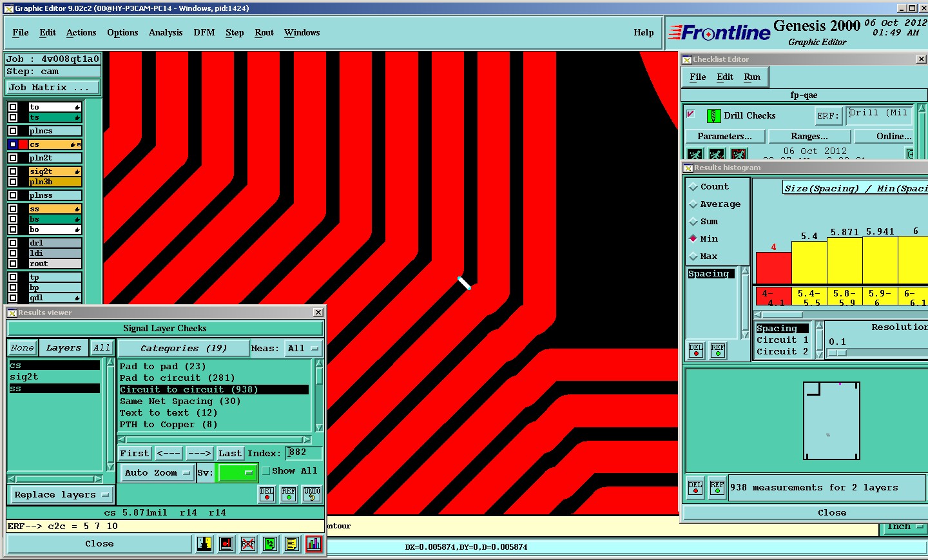Toggle the Drill Checks check mark

coord(691,114)
